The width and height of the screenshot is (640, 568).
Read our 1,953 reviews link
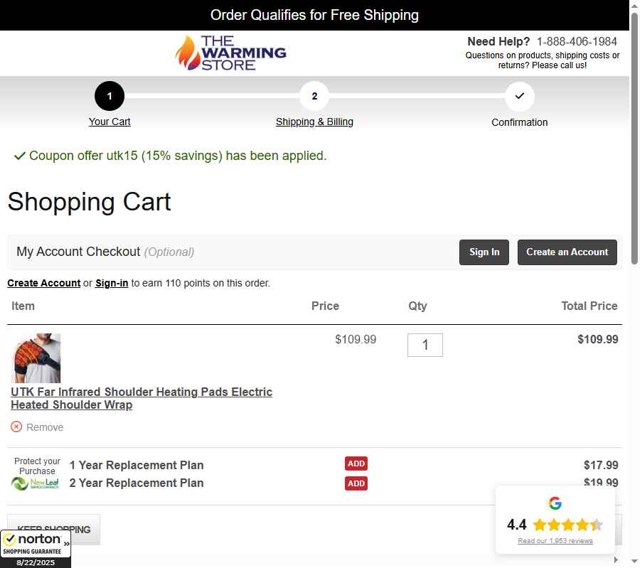555,541
